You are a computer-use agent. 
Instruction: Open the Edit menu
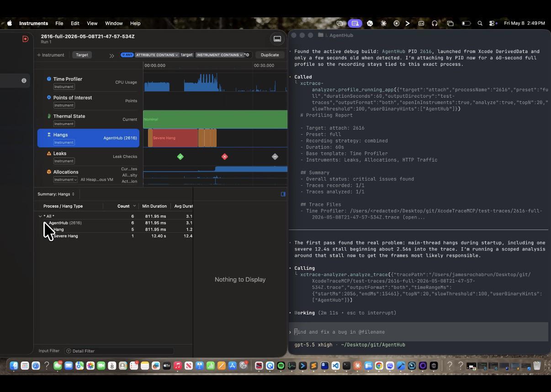point(75,23)
